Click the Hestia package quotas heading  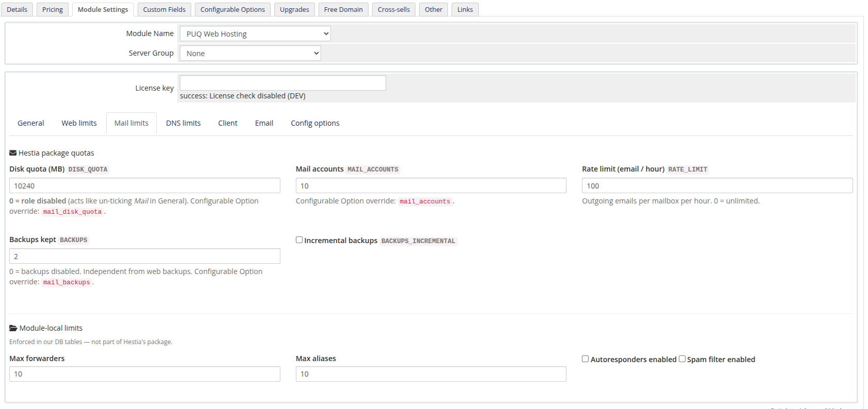point(56,153)
